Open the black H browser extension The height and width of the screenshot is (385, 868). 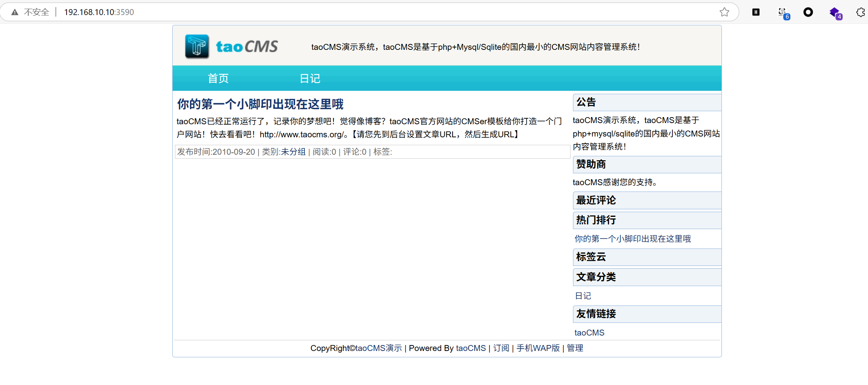coord(756,12)
